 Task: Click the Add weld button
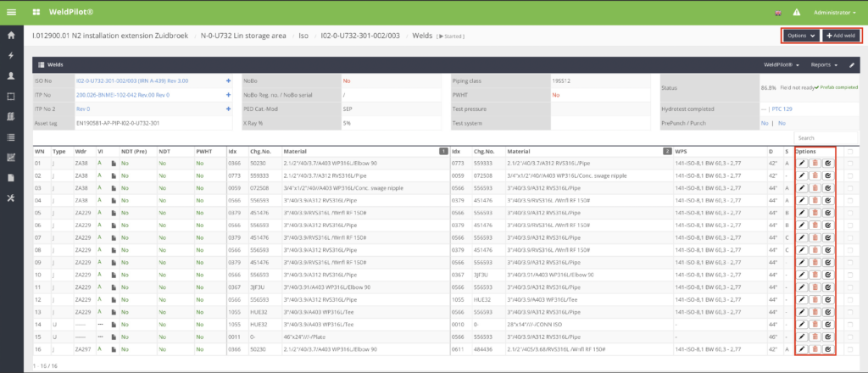(x=842, y=36)
